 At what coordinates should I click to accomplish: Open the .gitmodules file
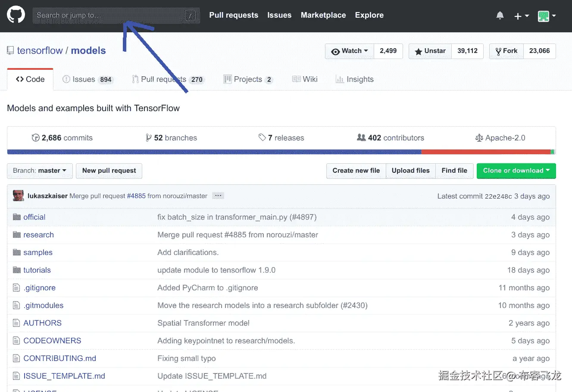click(x=44, y=305)
